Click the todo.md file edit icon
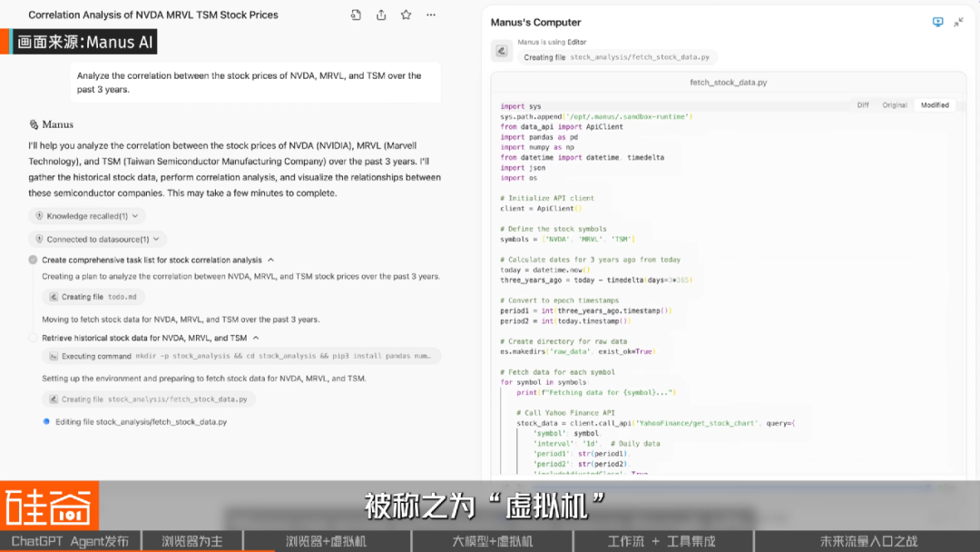 (x=54, y=297)
